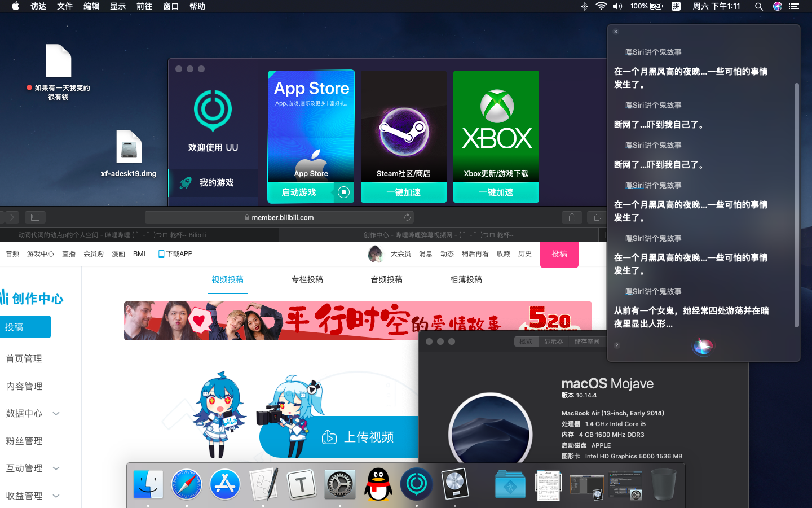Select 我的游戏 in UU sidebar
This screenshot has width=812, height=508.
[213, 183]
